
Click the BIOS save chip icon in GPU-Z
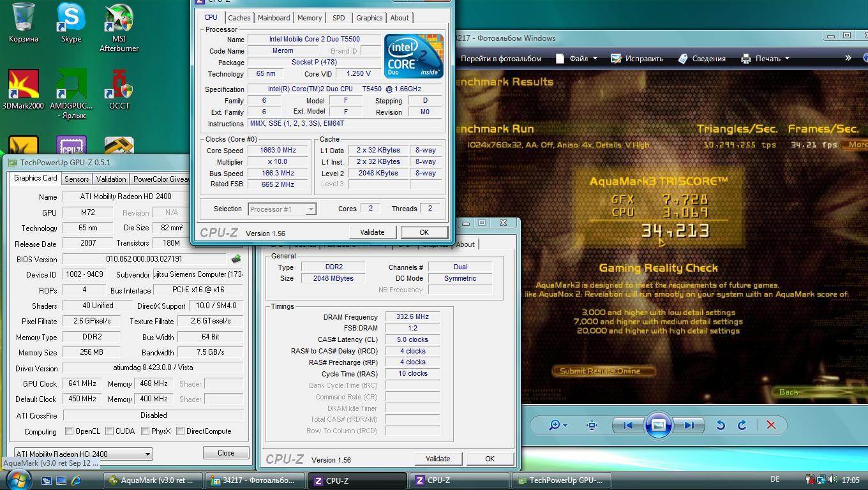tap(236, 259)
